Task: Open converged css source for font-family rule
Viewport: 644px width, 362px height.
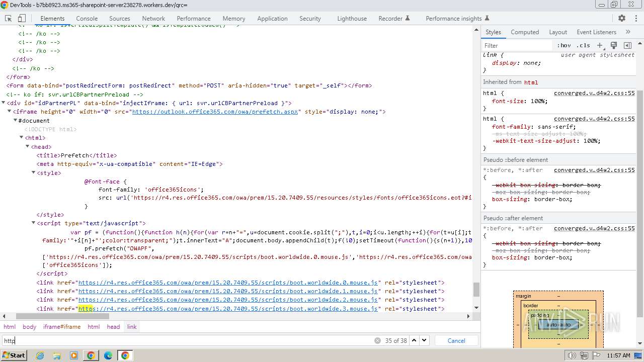Action: [x=594, y=119]
